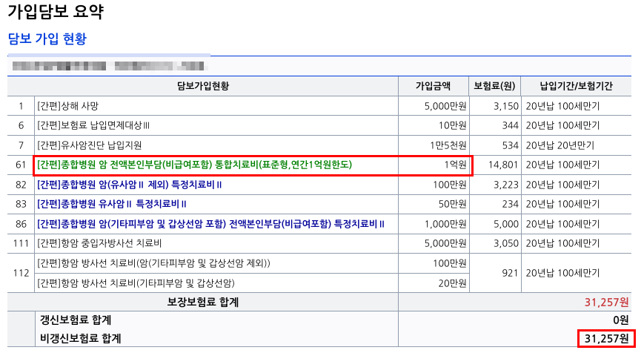Click the 갱신보험료 합계 label
The width and height of the screenshot is (644, 353).
(76, 320)
